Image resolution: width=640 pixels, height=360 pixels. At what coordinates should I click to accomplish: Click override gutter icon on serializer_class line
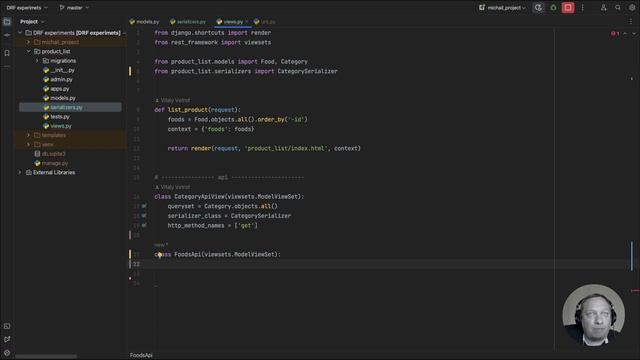click(x=144, y=216)
